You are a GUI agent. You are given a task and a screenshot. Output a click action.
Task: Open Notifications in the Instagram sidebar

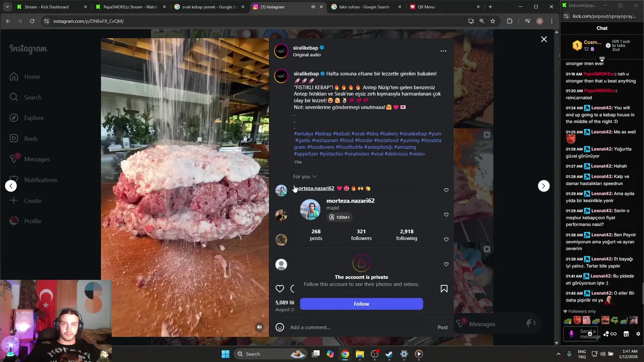34,180
